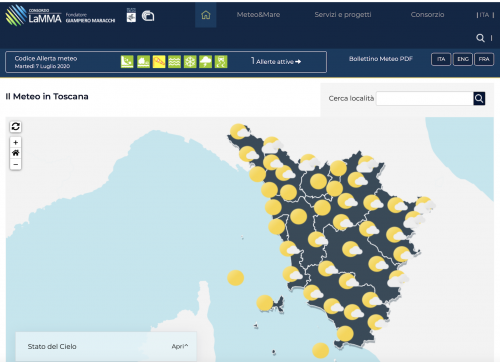Click the sea waves alert icon
This screenshot has height=362, width=500.
point(174,62)
